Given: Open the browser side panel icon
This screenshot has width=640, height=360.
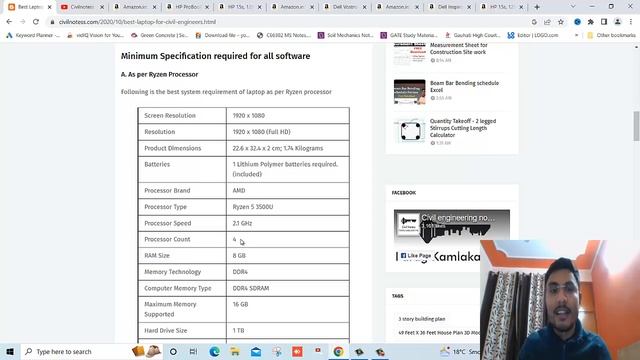Looking at the screenshot, I should point(604,22).
